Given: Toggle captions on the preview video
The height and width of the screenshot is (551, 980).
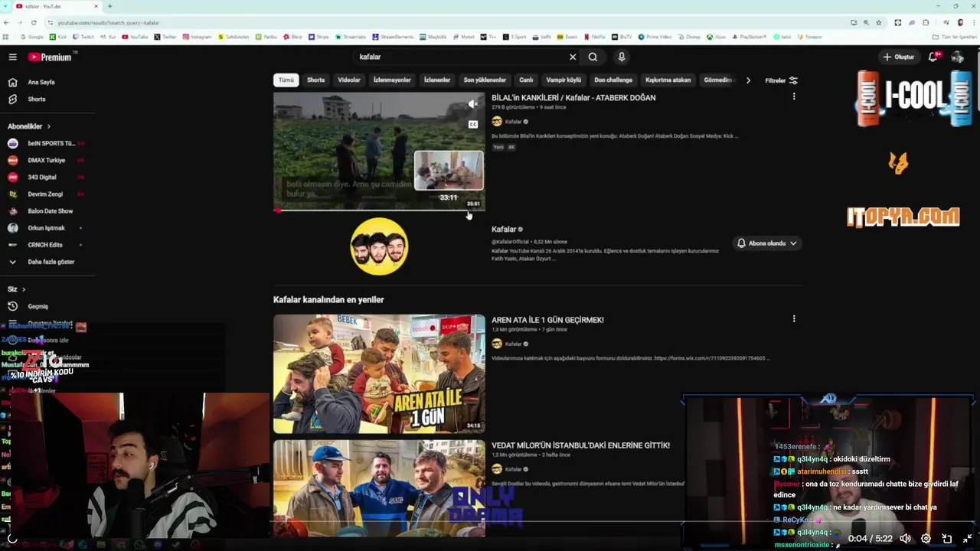Looking at the screenshot, I should (x=473, y=124).
